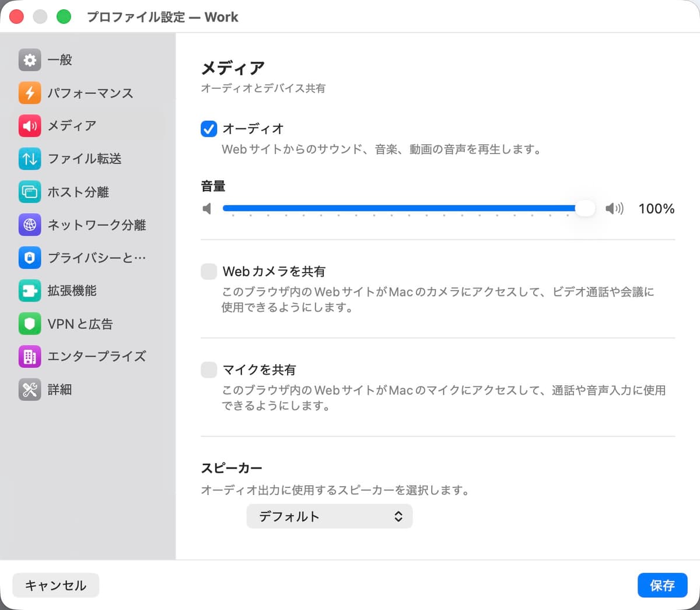Click the high-volume speaker icon
Viewport: 700px width, 610px height.
tap(614, 208)
